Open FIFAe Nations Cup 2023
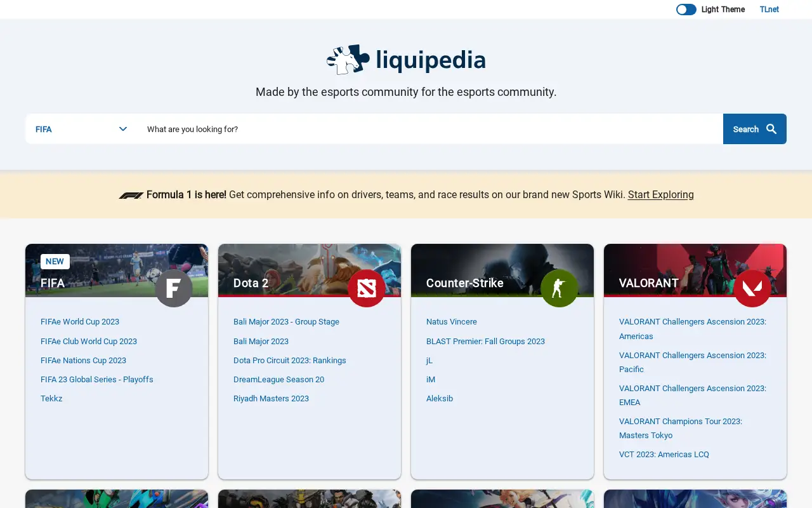 pos(83,360)
